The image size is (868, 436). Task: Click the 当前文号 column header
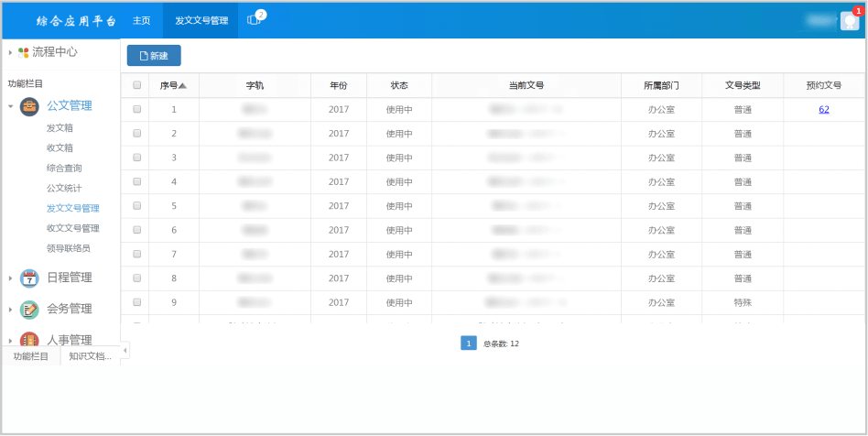coord(526,86)
